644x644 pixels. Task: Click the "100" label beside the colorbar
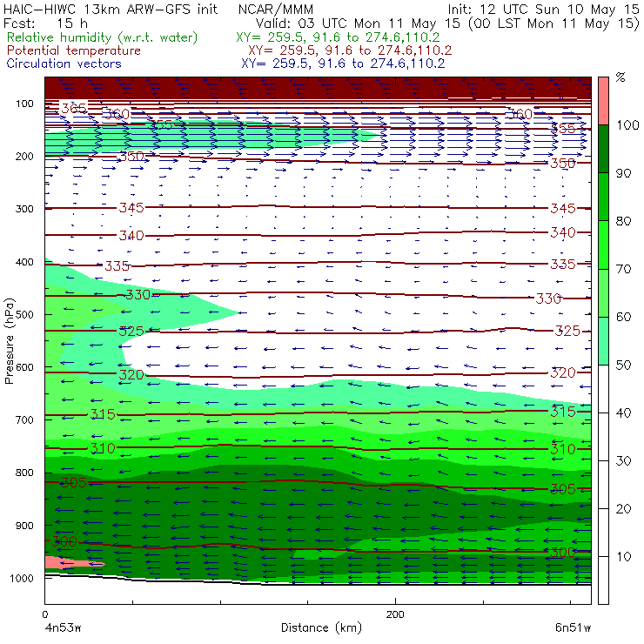coord(627,124)
